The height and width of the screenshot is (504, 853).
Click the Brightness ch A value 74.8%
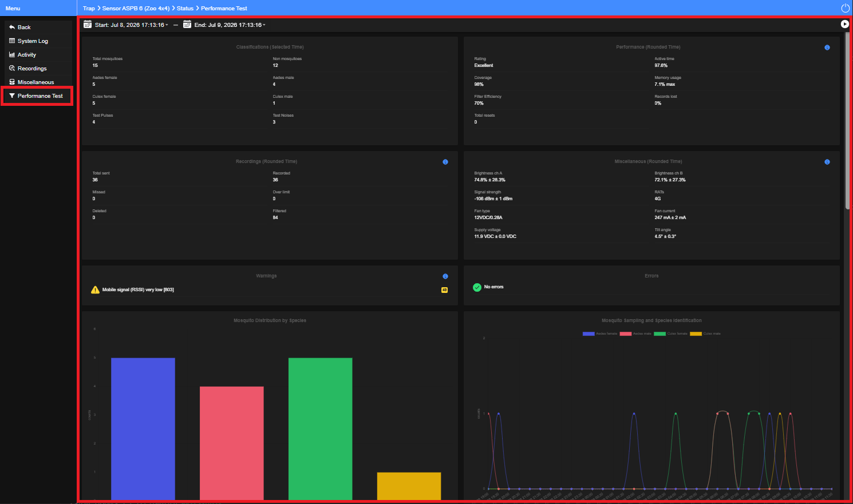(489, 180)
